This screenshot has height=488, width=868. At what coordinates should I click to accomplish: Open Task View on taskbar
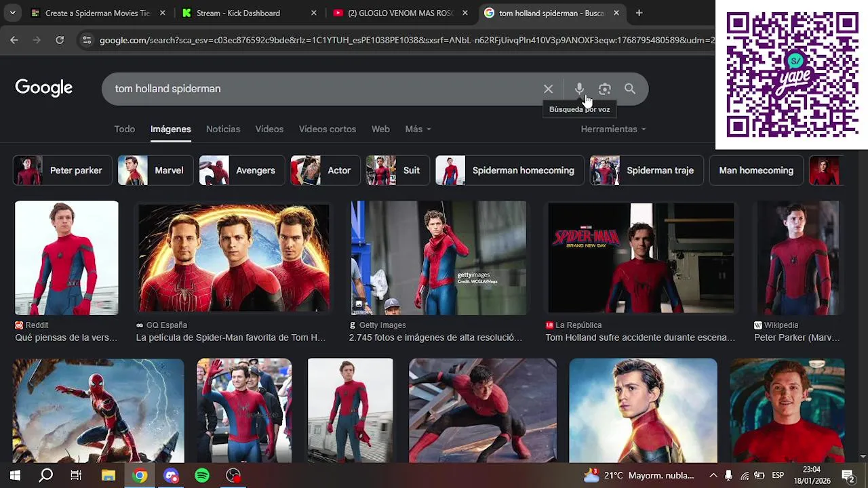(x=76, y=476)
